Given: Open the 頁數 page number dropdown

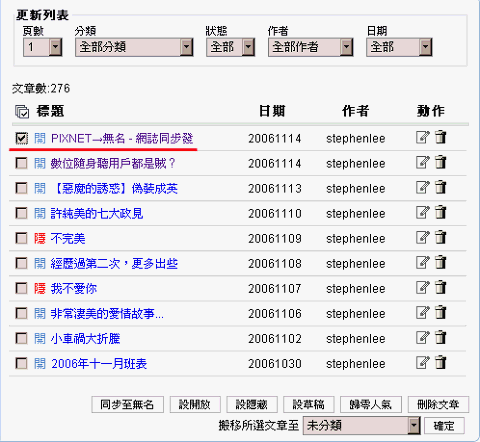Looking at the screenshot, I should click(x=43, y=47).
